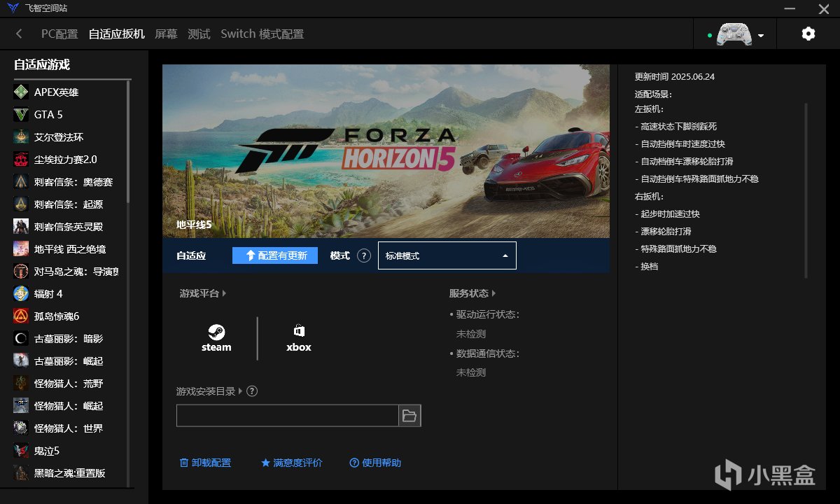Select 艾尔登法环 from the game list

pyautogui.click(x=59, y=136)
